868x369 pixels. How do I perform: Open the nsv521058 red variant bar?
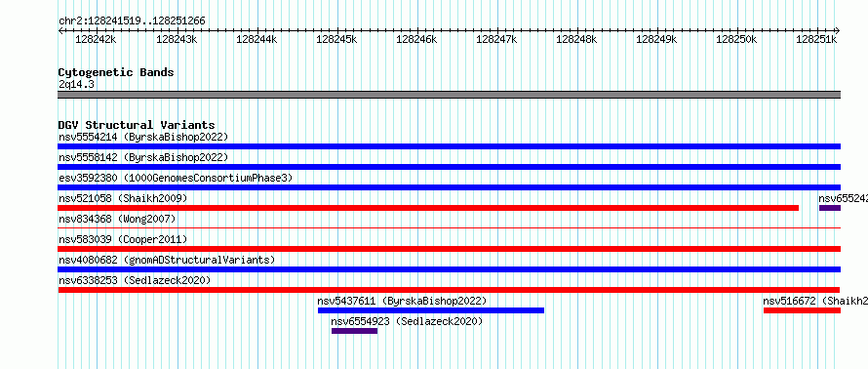point(428,208)
